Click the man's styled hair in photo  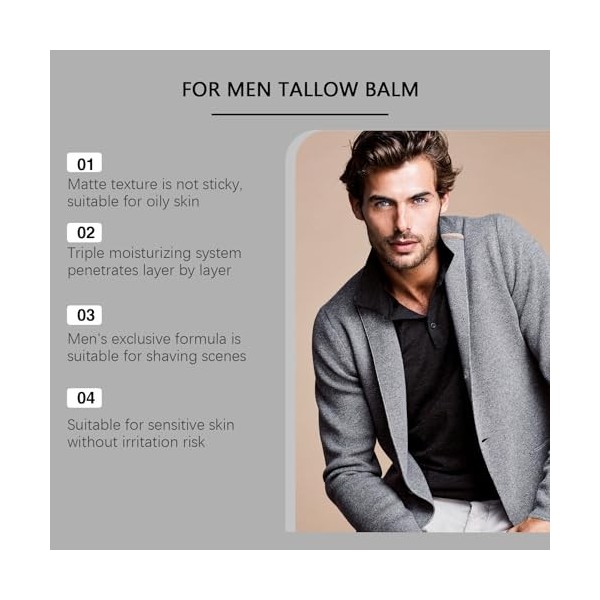(400, 155)
